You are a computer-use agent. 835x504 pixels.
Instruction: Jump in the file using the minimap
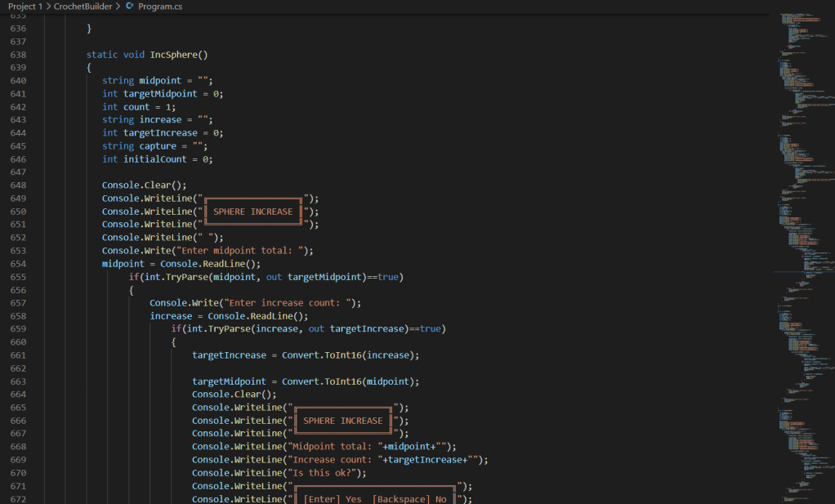point(805,245)
